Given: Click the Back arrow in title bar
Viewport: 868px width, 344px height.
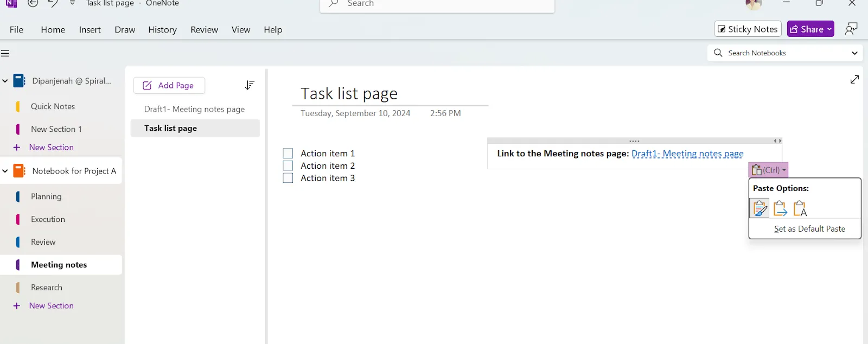Looking at the screenshot, I should click(33, 3).
